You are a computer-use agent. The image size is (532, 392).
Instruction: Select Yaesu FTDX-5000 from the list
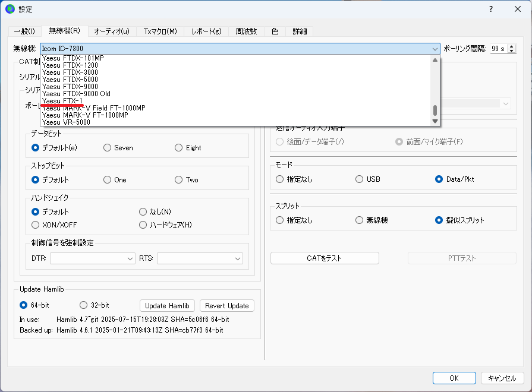tap(235, 80)
